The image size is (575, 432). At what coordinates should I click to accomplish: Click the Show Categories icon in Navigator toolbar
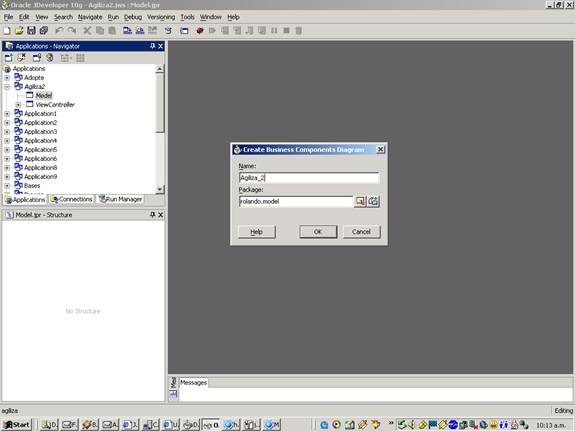(80, 58)
